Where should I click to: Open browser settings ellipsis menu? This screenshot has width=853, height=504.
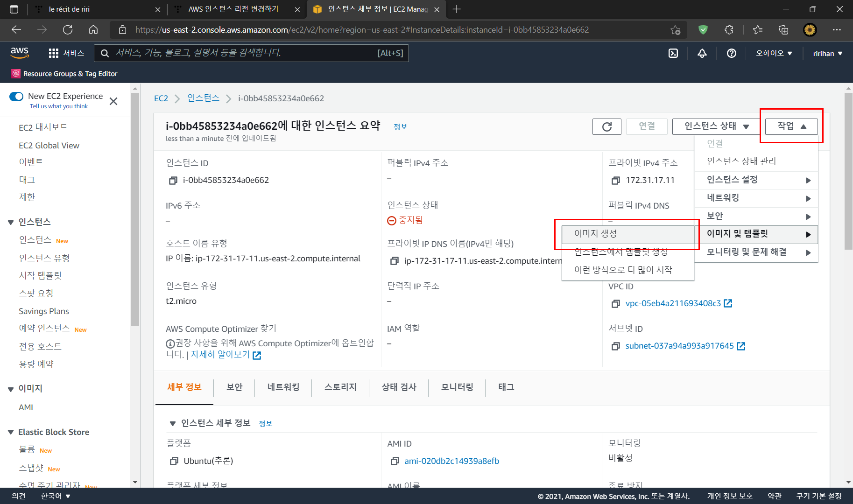click(837, 30)
